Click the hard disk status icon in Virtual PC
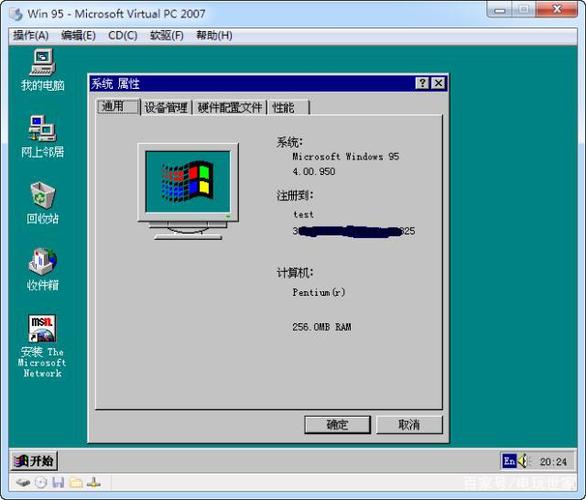 point(23,483)
